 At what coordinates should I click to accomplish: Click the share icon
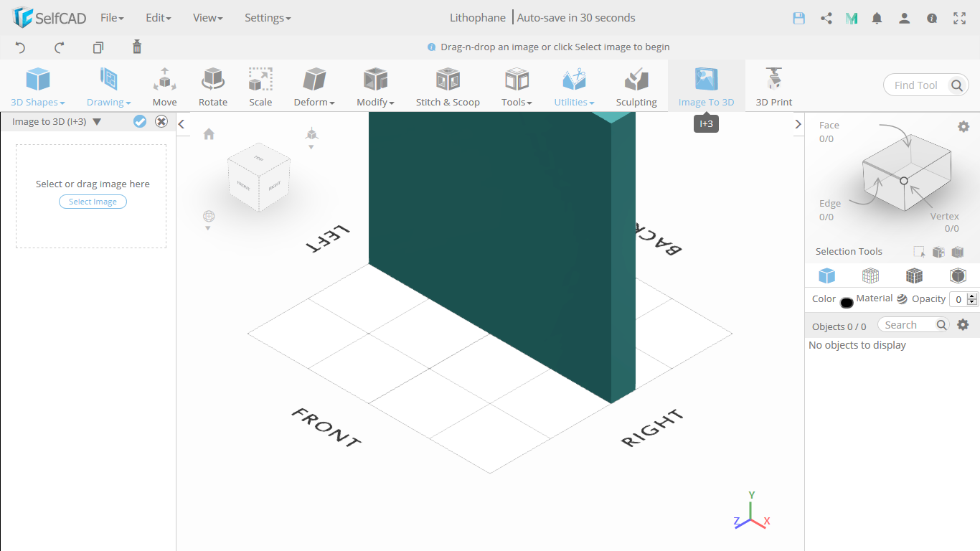click(826, 18)
